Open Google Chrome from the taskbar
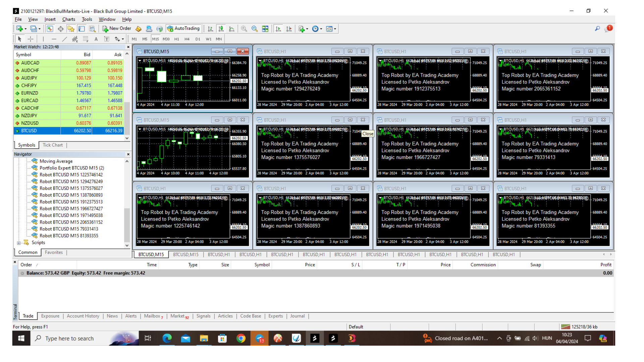This screenshot has width=644, height=362. coord(241,339)
